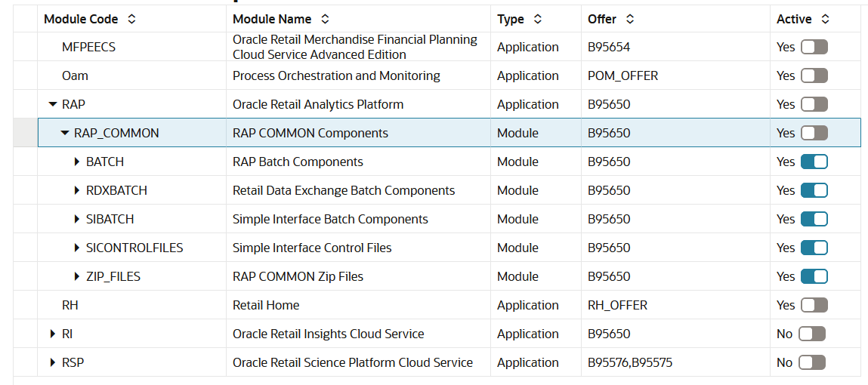Screen dimensions: 868x385
Task: Toggle Active switch for MFPEECS row
Action: tap(814, 47)
